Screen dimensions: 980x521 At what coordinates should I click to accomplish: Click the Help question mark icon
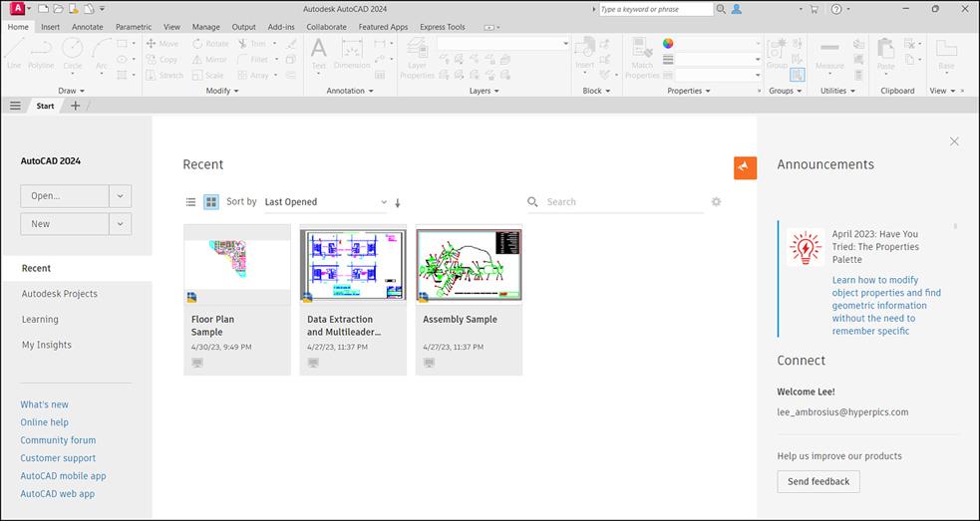coord(836,9)
